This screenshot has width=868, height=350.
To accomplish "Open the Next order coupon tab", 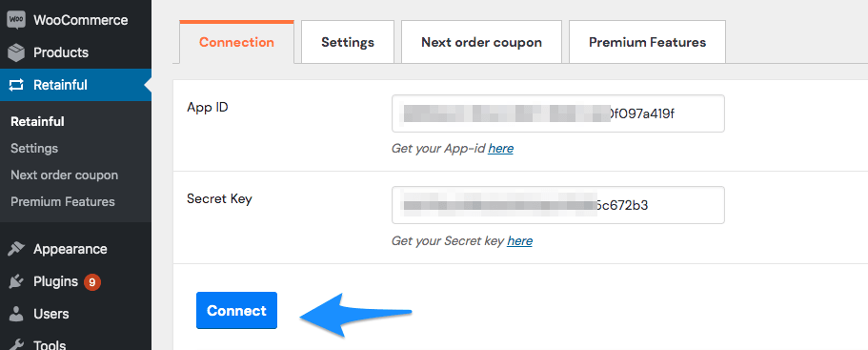I will (481, 42).
